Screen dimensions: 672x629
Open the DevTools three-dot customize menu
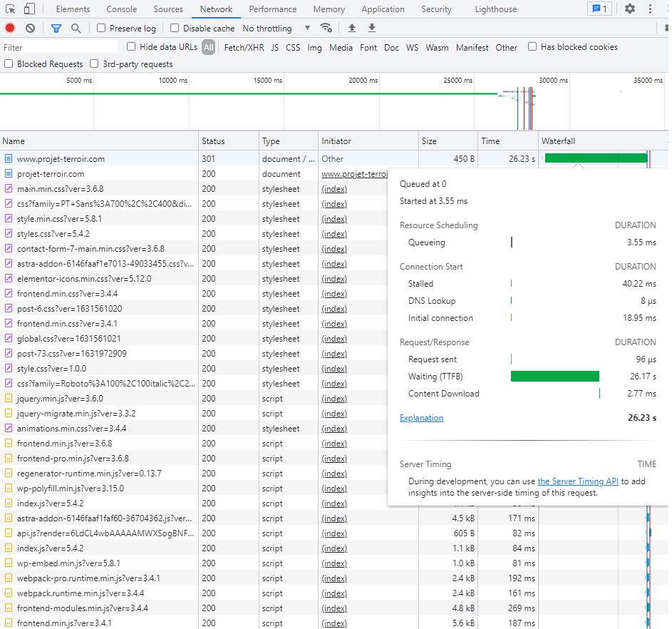[x=650, y=9]
